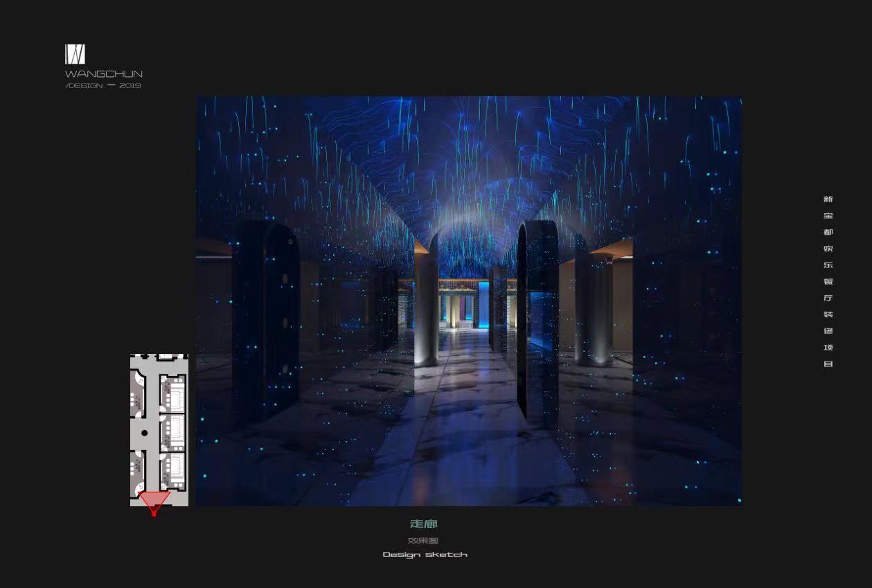This screenshot has width=872, height=588.
Task: Click the 餐 character in vertical title
Action: 828,282
